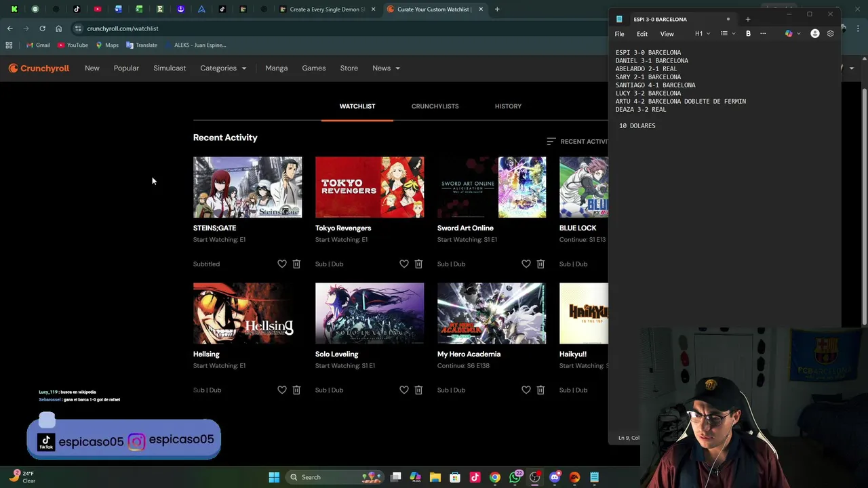The width and height of the screenshot is (868, 488).
Task: Mark Hellsing as favorite with heart icon
Action: tap(282, 390)
